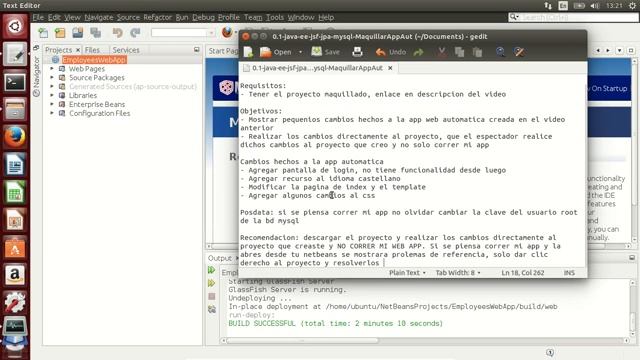Launch Firefox from the Ubuntu dock
Screen dimensions: 640x360
pos(15,137)
